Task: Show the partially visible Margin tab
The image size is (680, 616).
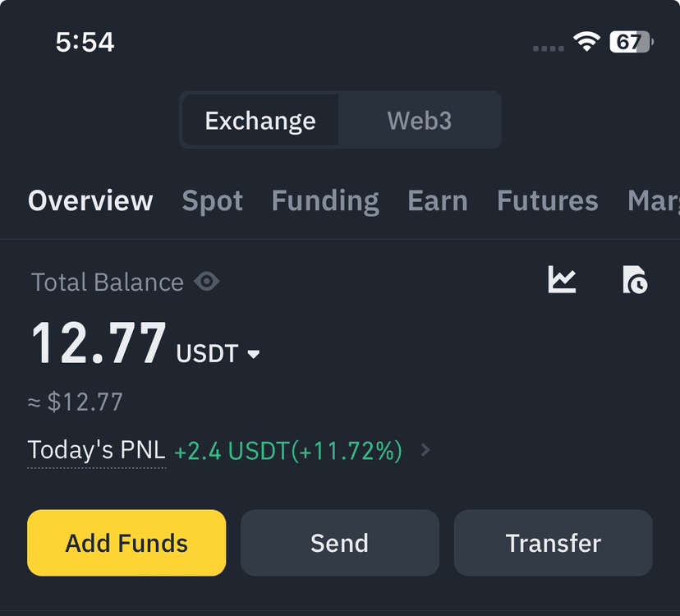Action: point(655,201)
